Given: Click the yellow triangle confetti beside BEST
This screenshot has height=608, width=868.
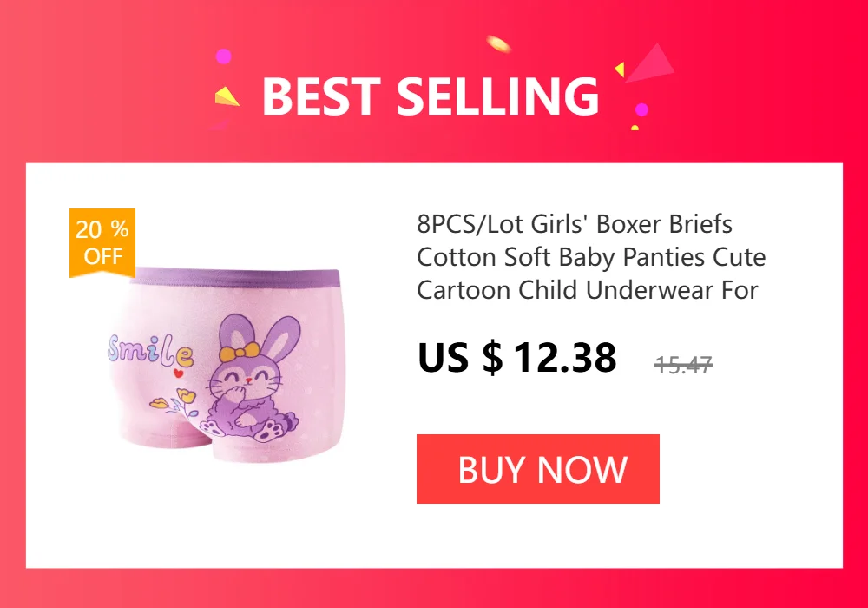Looking at the screenshot, I should point(226,96).
